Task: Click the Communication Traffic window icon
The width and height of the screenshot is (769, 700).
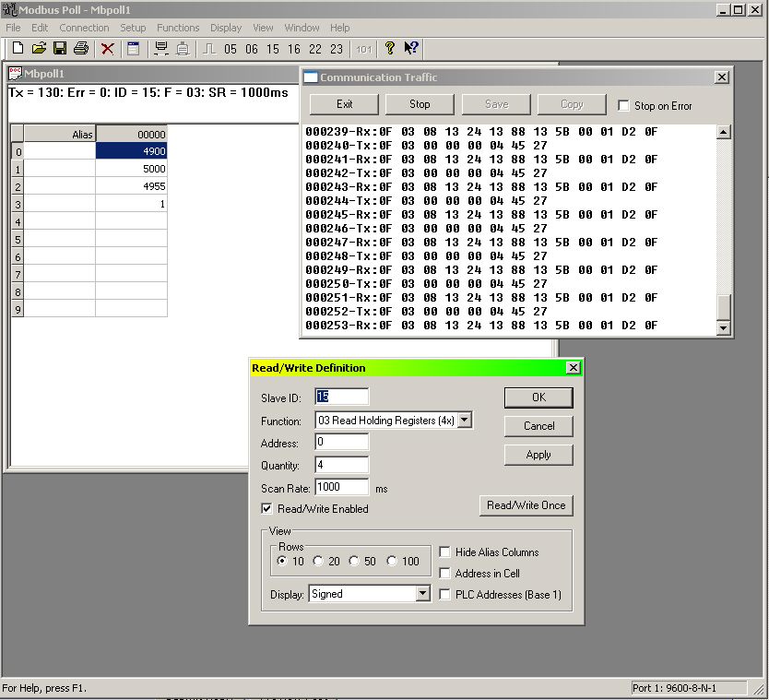Action: [311, 77]
